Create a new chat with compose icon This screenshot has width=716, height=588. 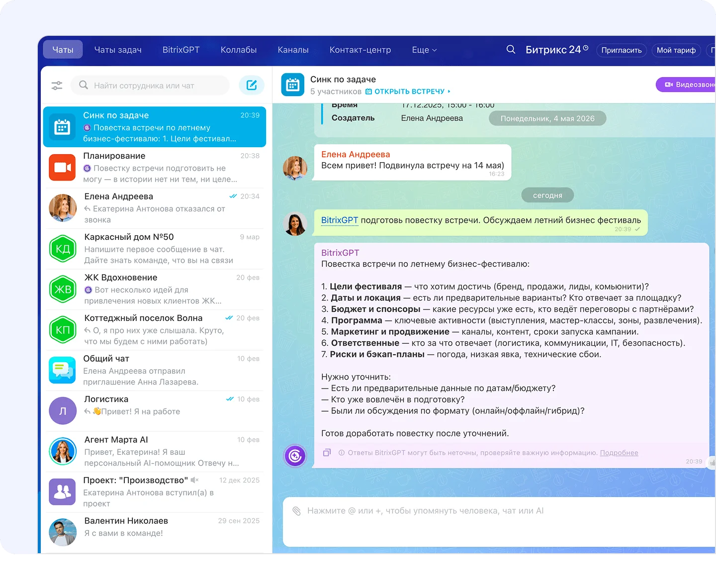(252, 85)
